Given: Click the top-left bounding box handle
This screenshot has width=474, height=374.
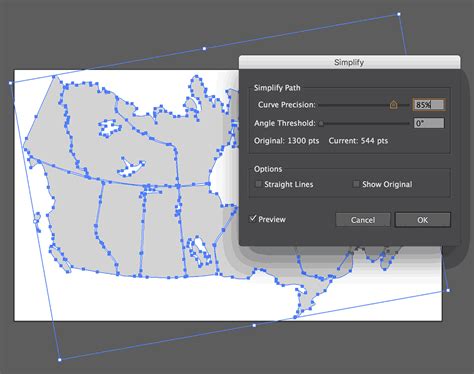Looking at the screenshot, I should click(10, 83).
